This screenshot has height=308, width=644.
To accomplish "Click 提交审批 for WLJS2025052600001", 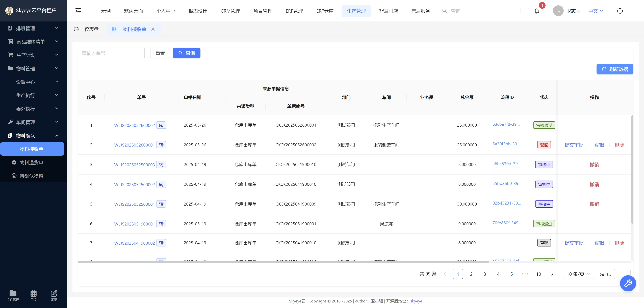I will 574,145.
